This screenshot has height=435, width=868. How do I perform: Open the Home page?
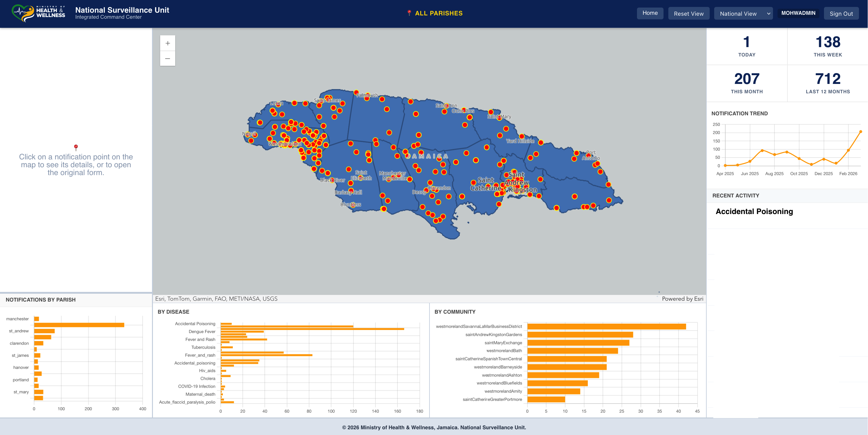click(650, 13)
